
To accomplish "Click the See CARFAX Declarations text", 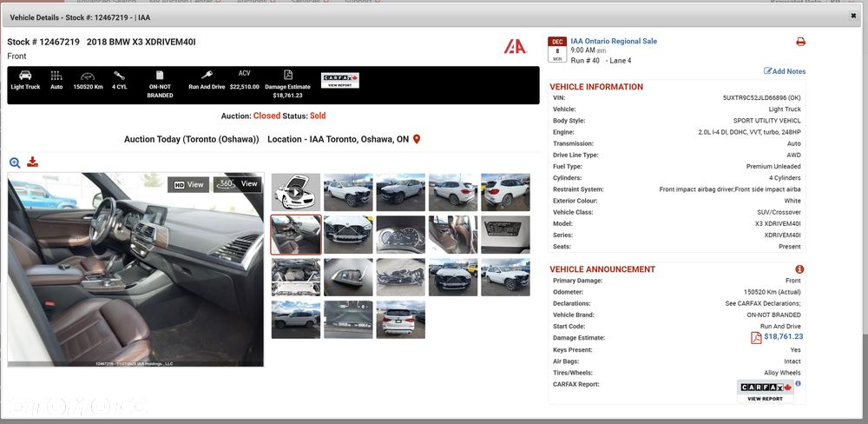I will [x=763, y=304].
